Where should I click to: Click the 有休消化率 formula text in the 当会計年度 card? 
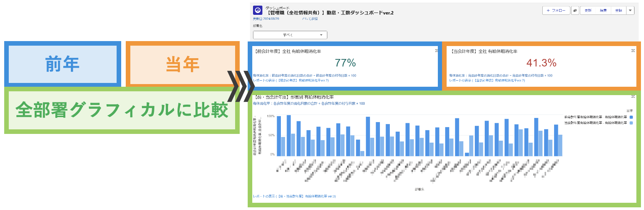(501, 76)
